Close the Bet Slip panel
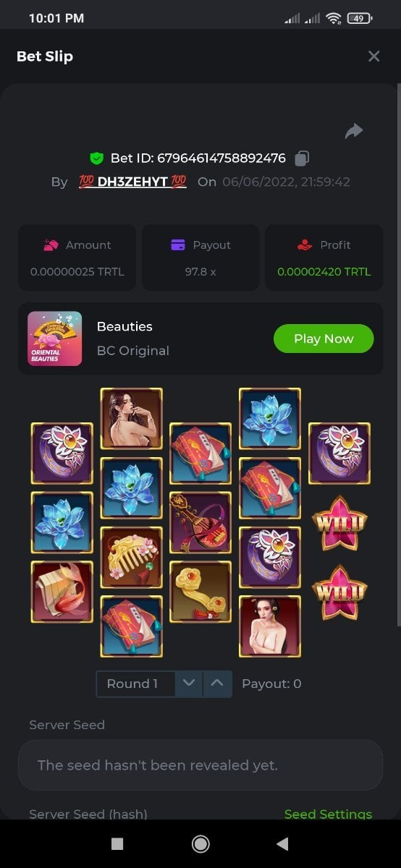This screenshot has width=401, height=868. pos(373,56)
